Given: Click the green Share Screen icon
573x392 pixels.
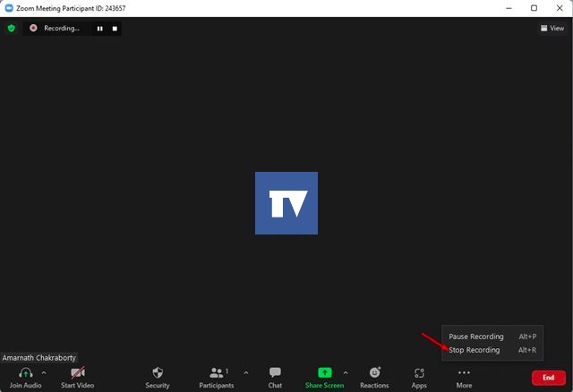Looking at the screenshot, I should (x=324, y=372).
